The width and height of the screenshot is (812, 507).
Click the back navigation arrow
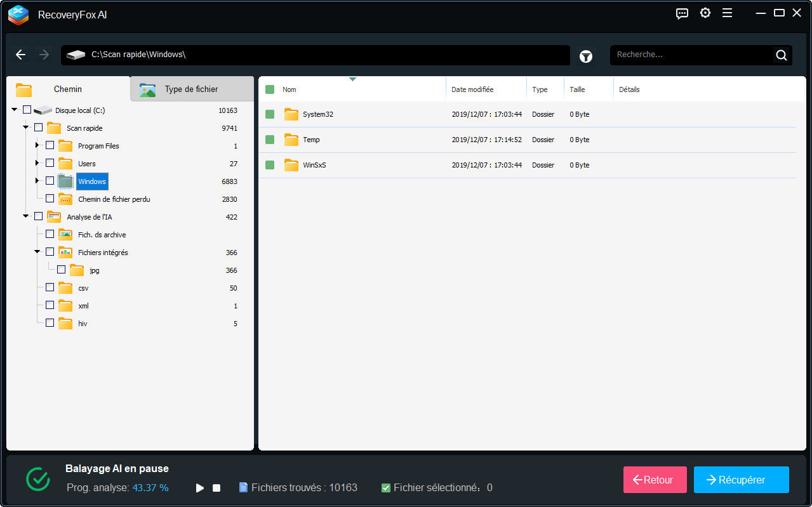click(x=20, y=55)
